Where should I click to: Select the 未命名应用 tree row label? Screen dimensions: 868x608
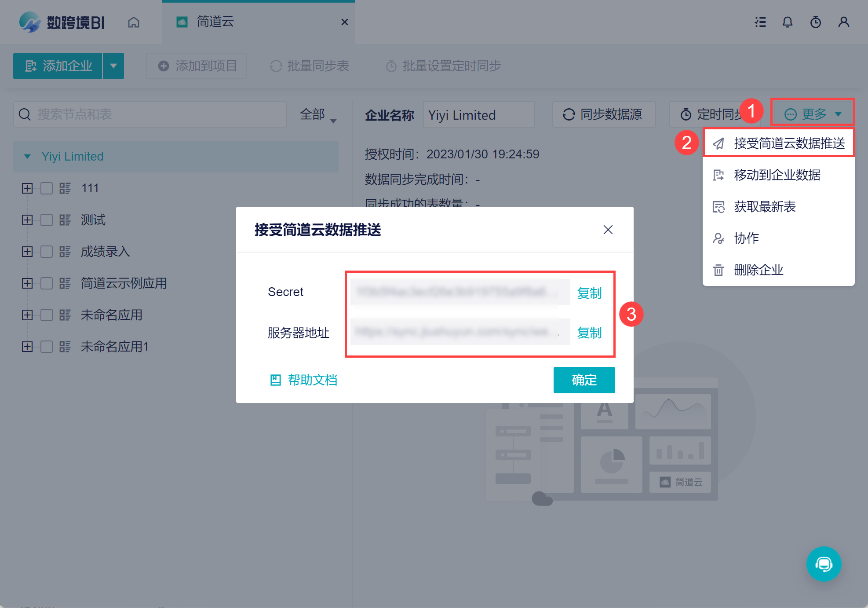[x=112, y=315]
